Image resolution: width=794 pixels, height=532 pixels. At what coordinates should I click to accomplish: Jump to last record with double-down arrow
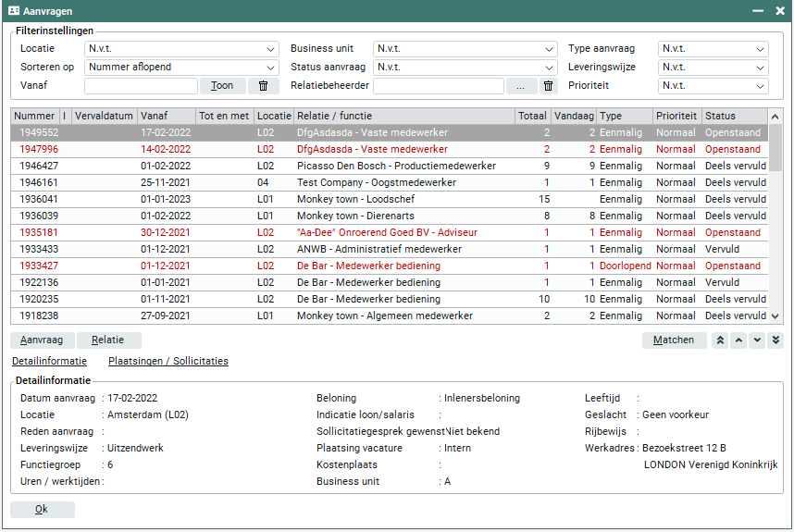(x=775, y=340)
